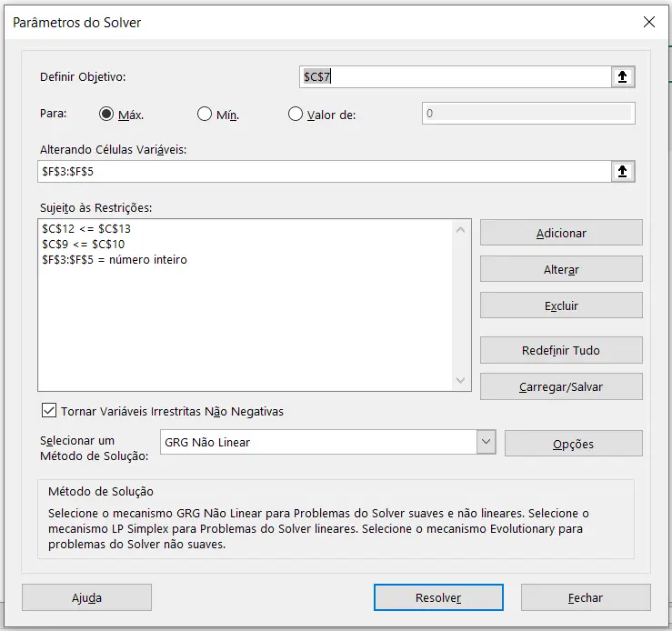Close the Parâmetros do Solver dialog
The image size is (672, 631).
[648, 22]
